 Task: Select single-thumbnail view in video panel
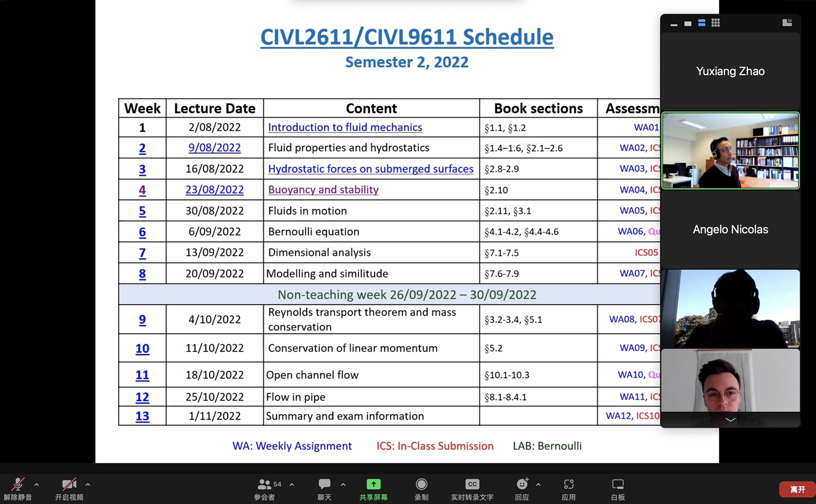(688, 23)
